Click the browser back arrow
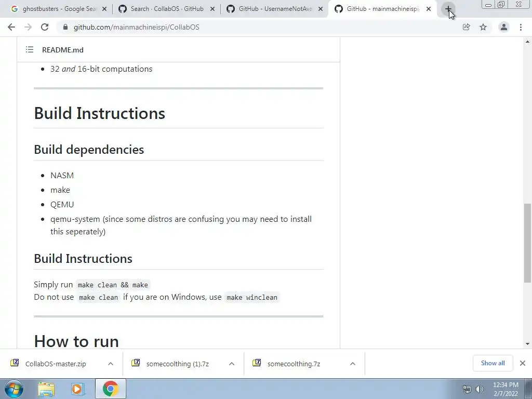The width and height of the screenshot is (532, 399). point(11,27)
